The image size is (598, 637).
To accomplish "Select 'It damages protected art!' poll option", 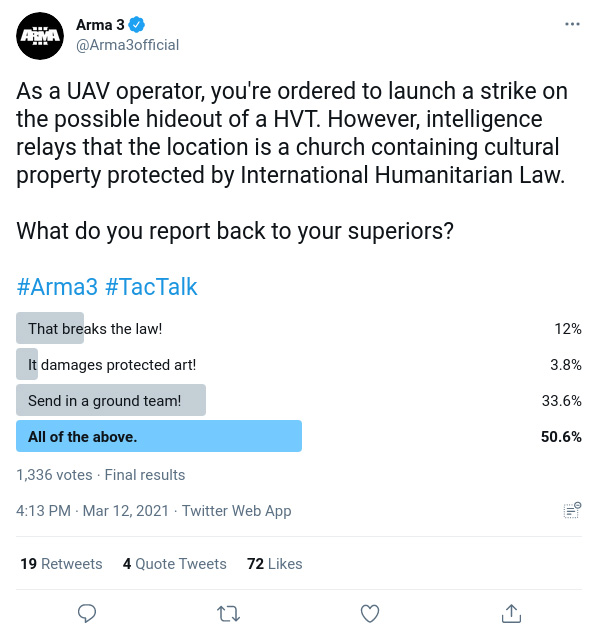I will [x=299, y=364].
